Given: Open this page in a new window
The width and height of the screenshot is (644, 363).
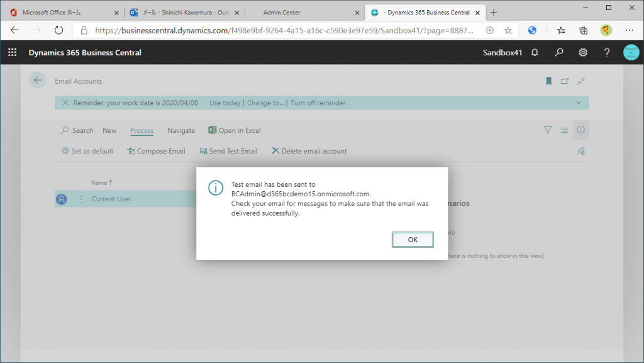Looking at the screenshot, I should pyautogui.click(x=565, y=81).
